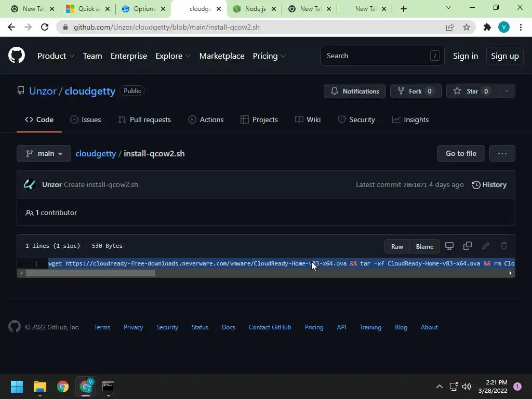Click the horizontal code scrollbar thumb

90,273
